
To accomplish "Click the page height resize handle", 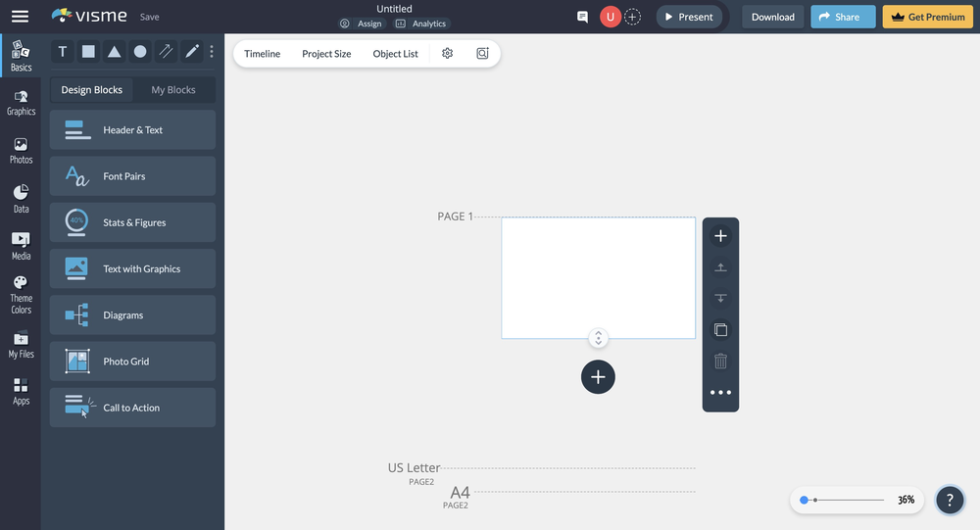I will click(598, 338).
